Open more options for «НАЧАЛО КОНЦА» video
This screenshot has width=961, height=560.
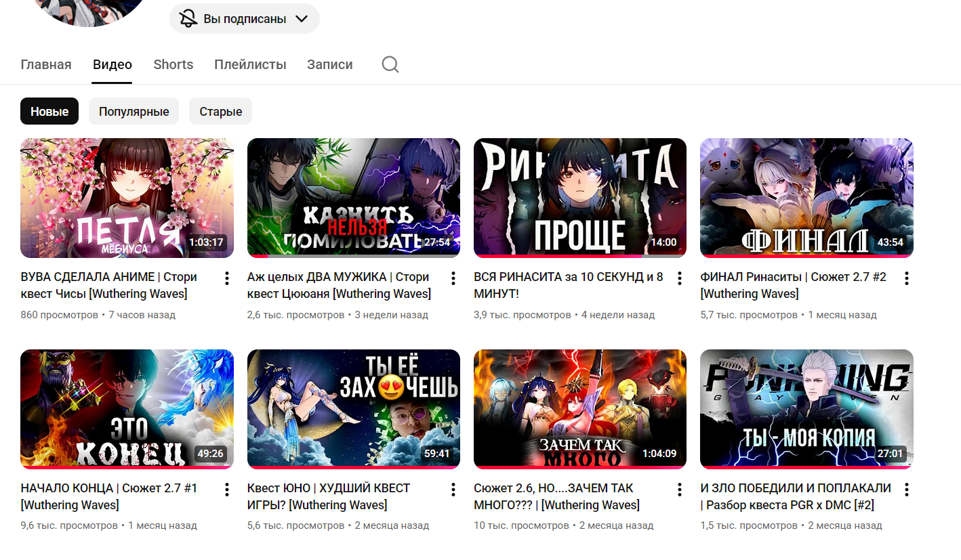click(227, 490)
